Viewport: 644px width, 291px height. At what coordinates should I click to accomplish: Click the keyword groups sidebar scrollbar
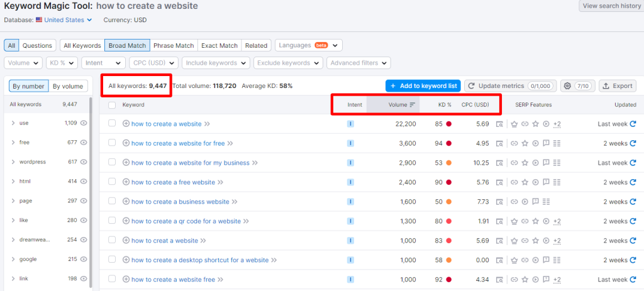(91, 193)
